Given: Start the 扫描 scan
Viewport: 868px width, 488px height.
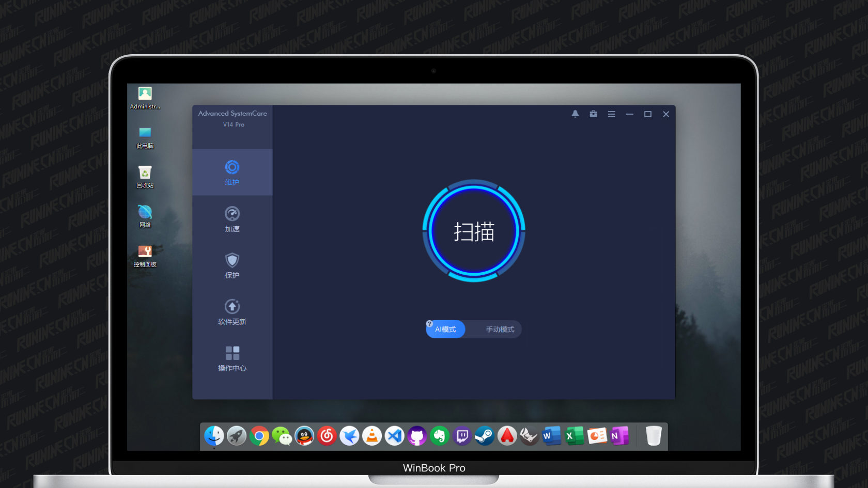Looking at the screenshot, I should 473,232.
